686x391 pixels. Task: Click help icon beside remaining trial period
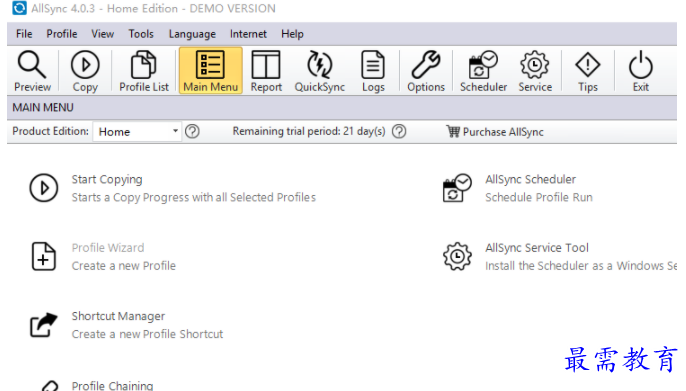(x=399, y=131)
